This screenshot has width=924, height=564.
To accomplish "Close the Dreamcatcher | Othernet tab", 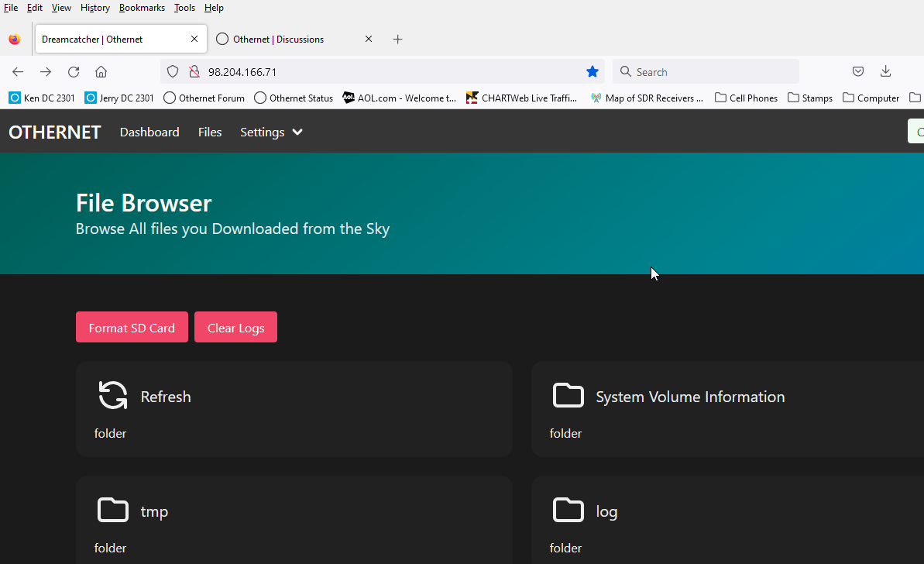I will [194, 39].
